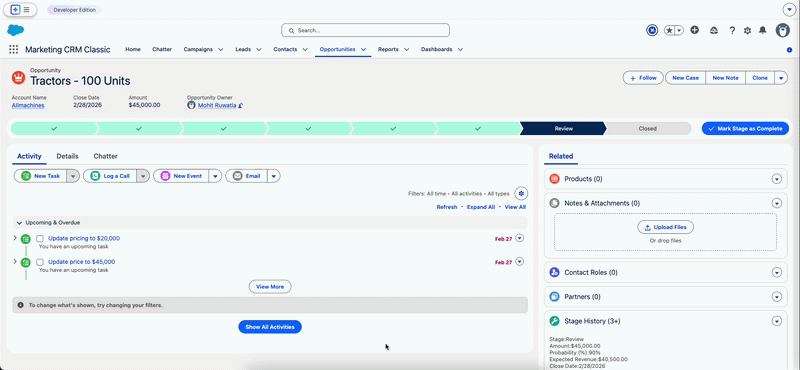
Task: Open the Opportunities tab dropdown chevron
Action: [x=364, y=50]
